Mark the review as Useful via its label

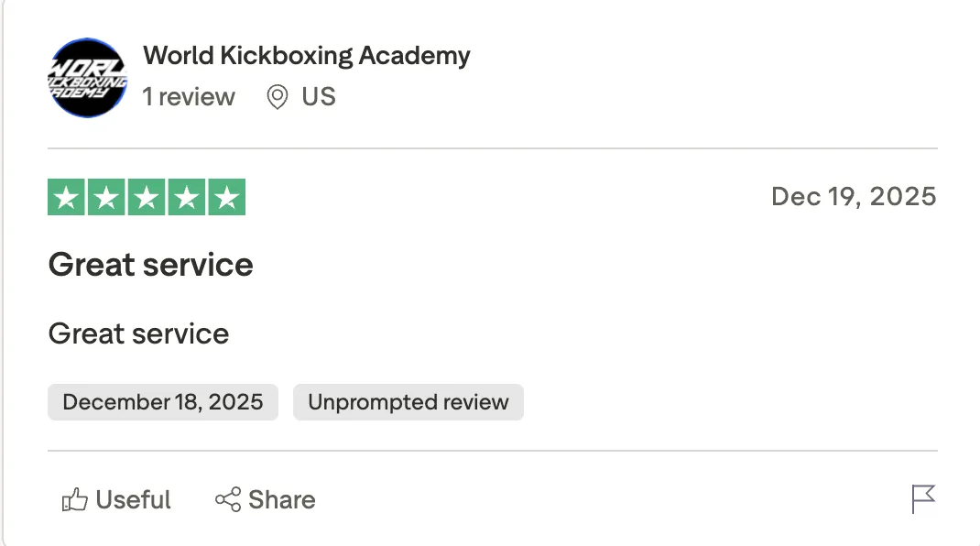click(133, 500)
